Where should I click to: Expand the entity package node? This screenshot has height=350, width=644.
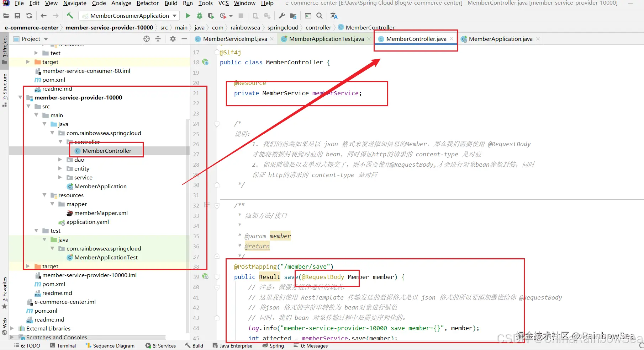pos(60,168)
